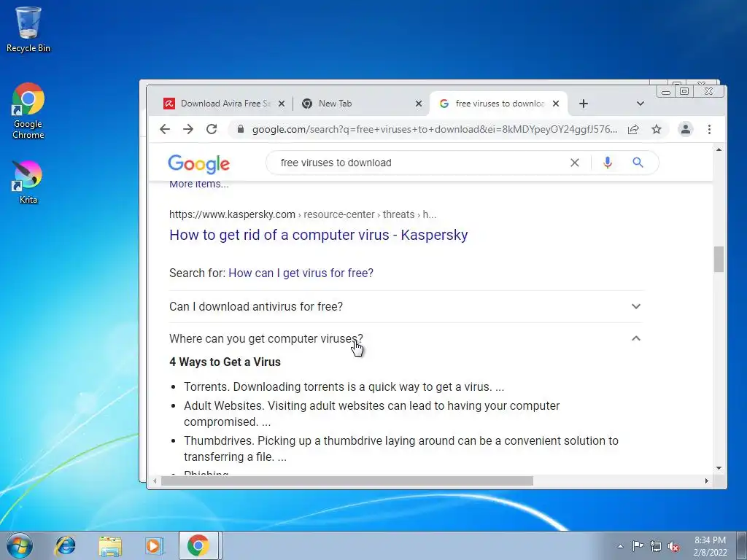Viewport: 747px width, 560px height.
Task: Click the Thumbdrives bullet text
Action: 401,448
